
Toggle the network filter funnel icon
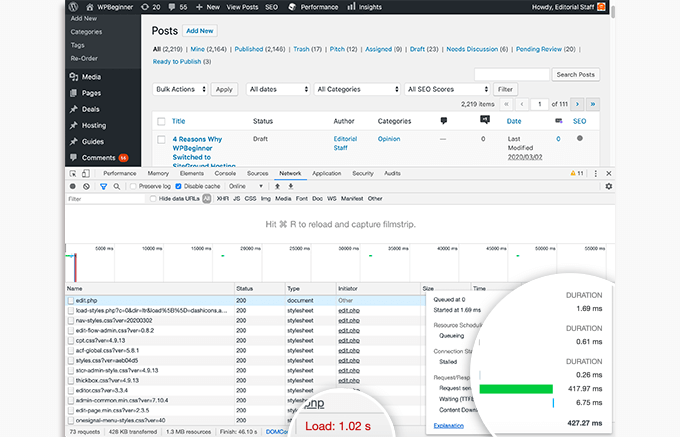click(102, 186)
